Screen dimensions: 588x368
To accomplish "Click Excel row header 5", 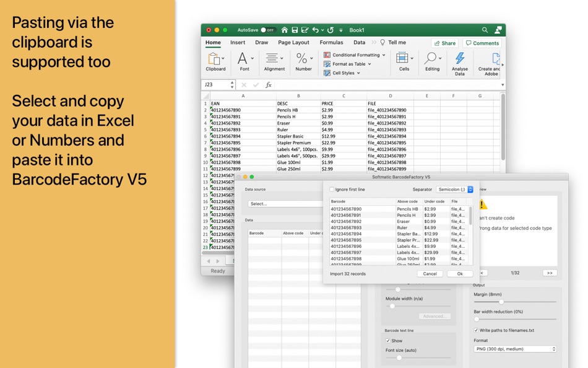I will click(205, 129).
